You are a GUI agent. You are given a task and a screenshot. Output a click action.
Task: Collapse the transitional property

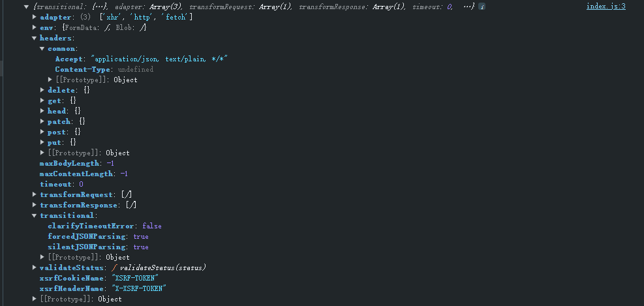click(34, 215)
